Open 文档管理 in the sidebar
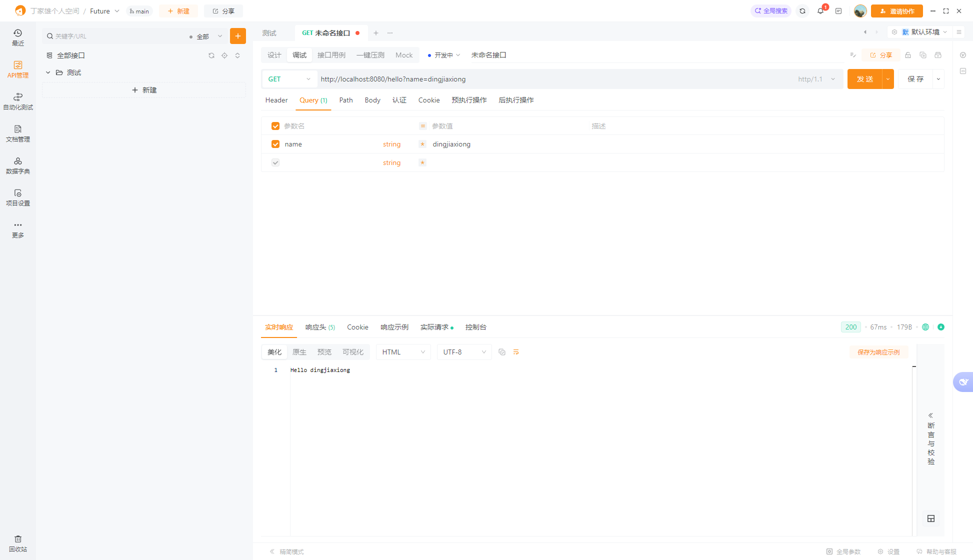973x560 pixels. 17,133
